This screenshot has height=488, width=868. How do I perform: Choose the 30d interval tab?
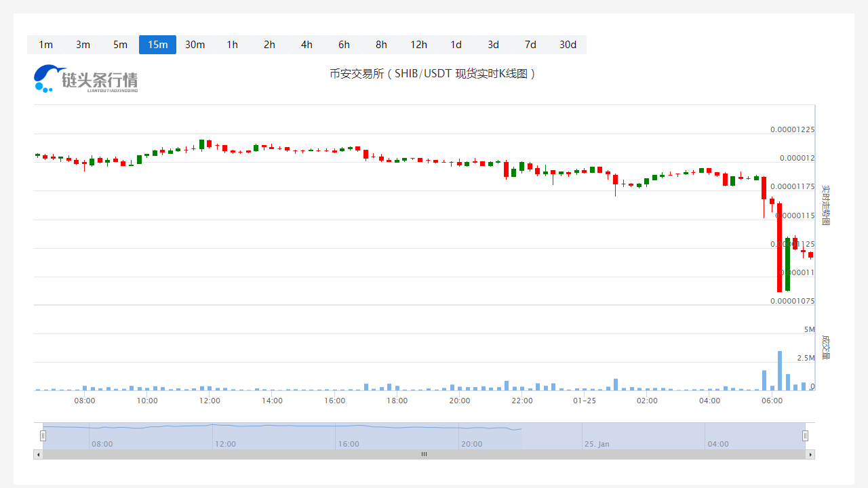pyautogui.click(x=568, y=45)
